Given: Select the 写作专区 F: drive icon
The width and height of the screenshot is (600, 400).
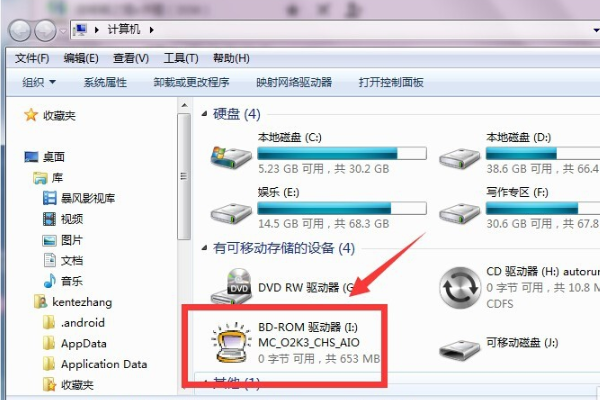Looking at the screenshot, I should click(459, 213).
